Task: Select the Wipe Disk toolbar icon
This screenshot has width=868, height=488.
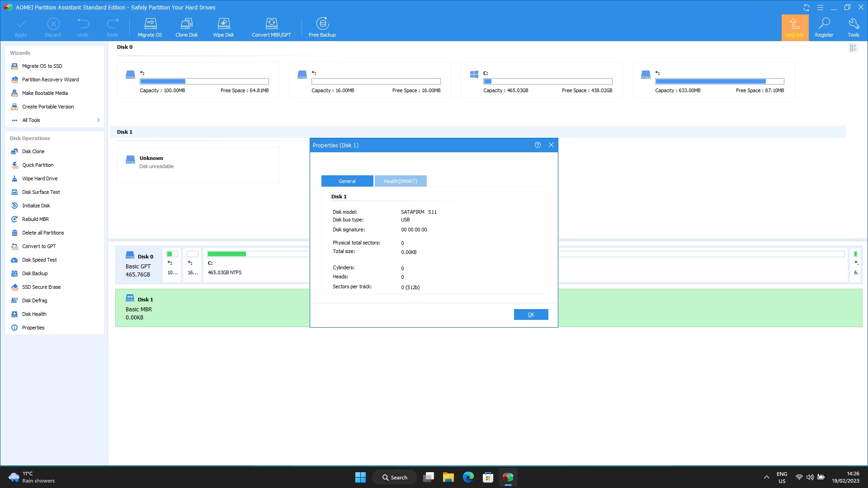Action: point(224,27)
